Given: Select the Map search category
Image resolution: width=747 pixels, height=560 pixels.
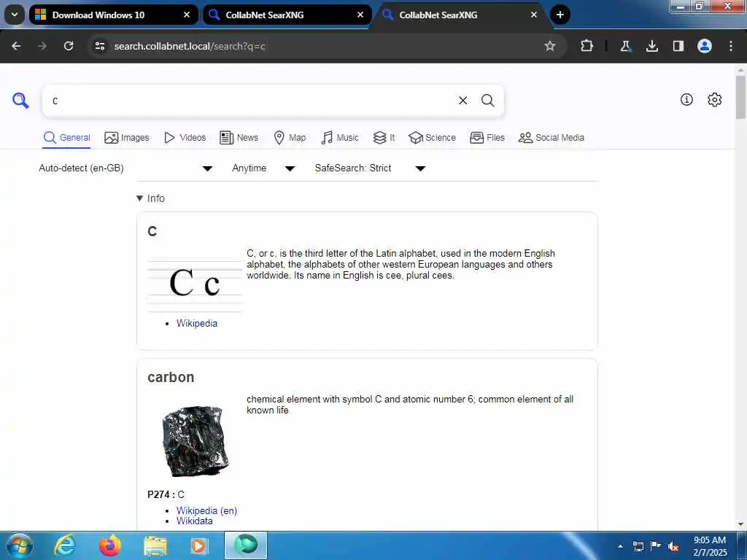Looking at the screenshot, I should (290, 138).
